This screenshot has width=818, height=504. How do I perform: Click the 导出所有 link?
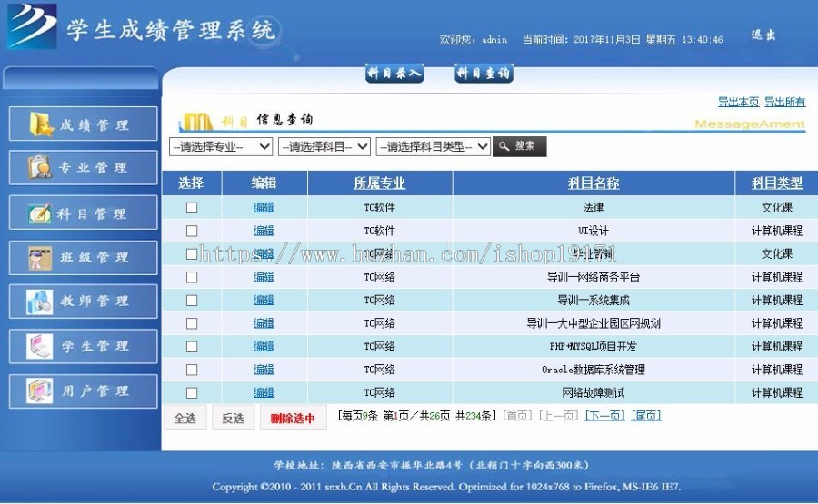pyautogui.click(x=784, y=102)
